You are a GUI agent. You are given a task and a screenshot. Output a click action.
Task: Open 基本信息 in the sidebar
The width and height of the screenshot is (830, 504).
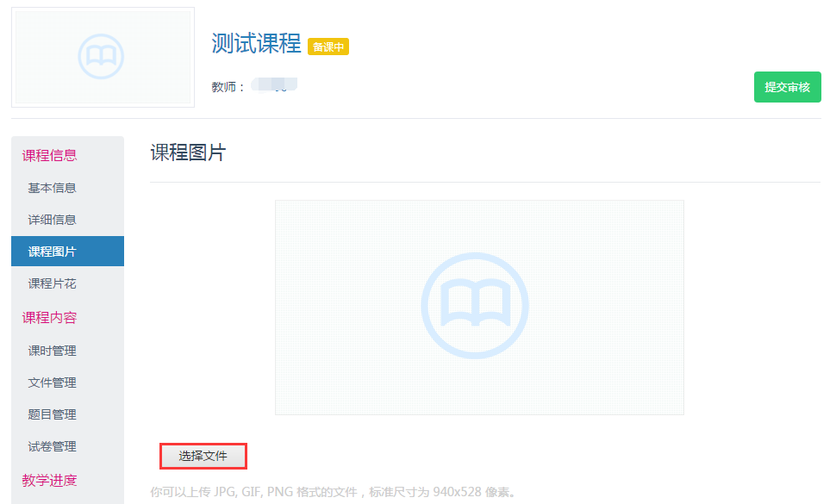pyautogui.click(x=52, y=188)
